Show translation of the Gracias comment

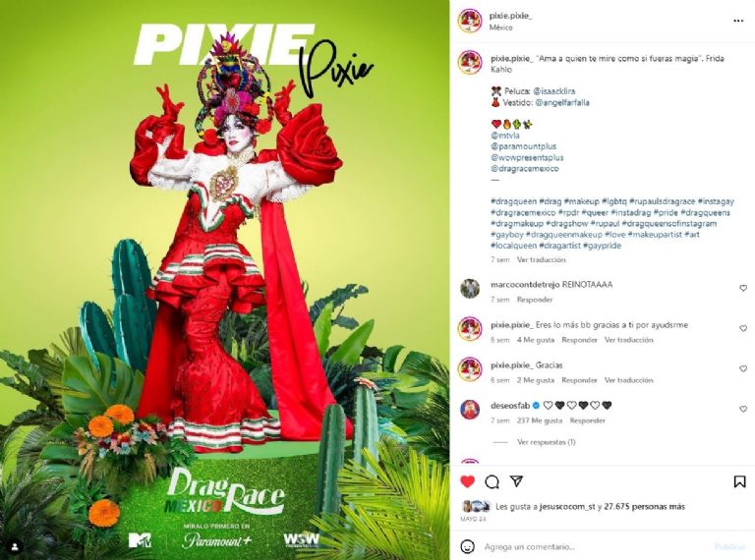pos(629,380)
